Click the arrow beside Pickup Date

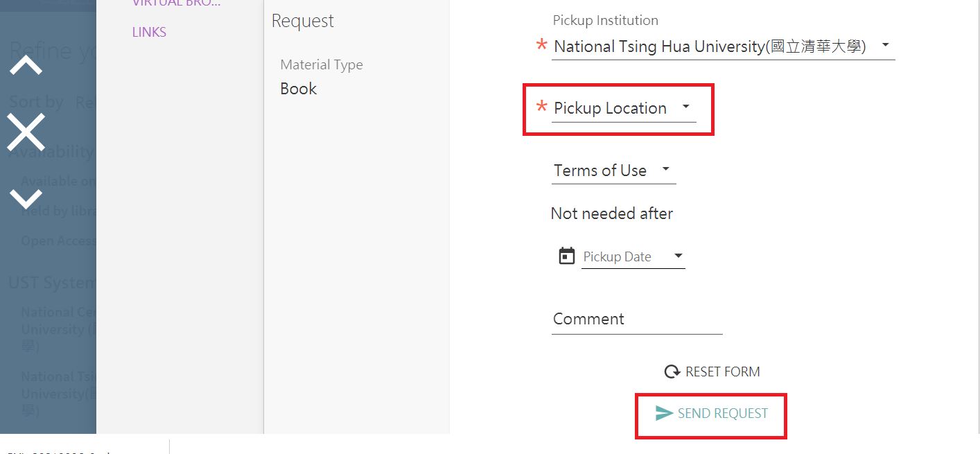point(679,256)
